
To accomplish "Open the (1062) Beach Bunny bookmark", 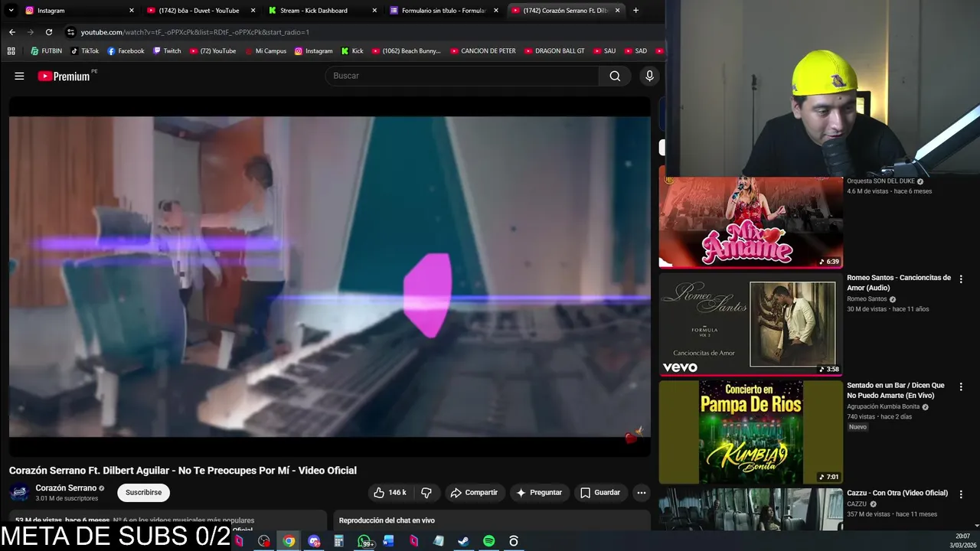I will click(407, 51).
